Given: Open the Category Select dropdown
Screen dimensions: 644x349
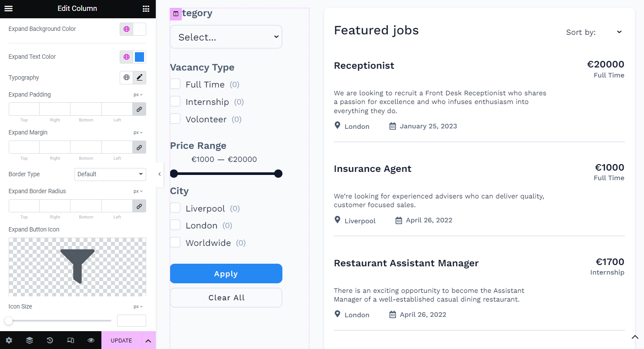Looking at the screenshot, I should pos(226,37).
